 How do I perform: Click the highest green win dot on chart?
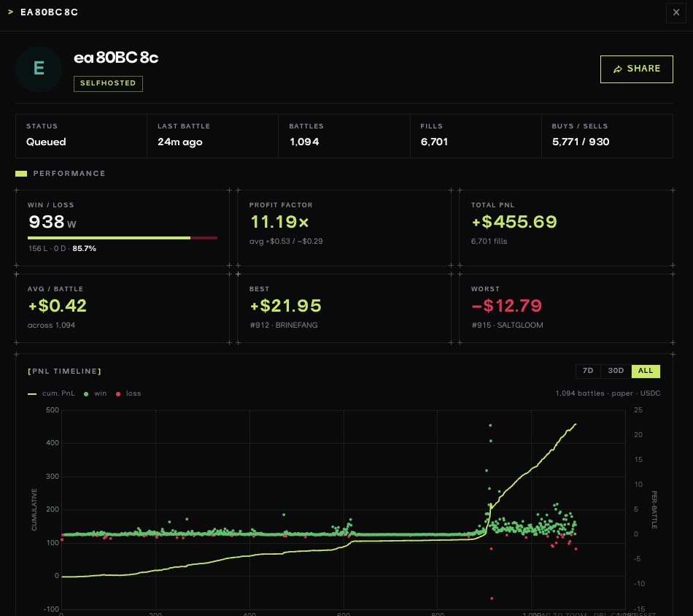490,426
